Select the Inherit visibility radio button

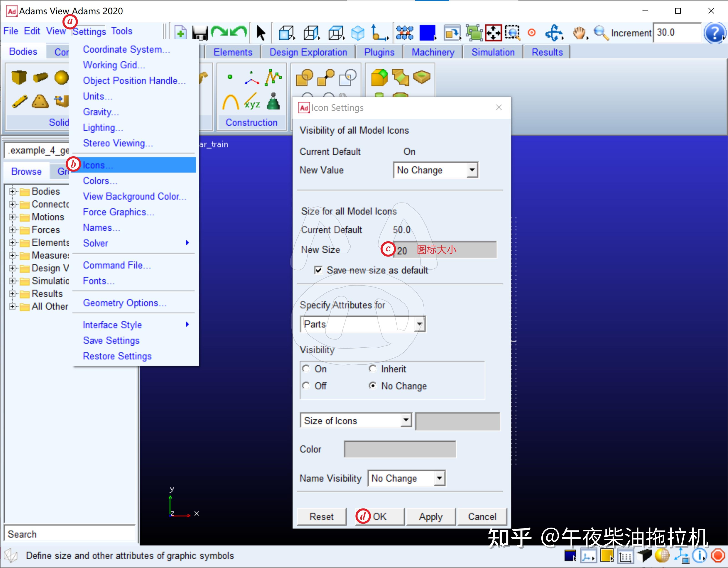(x=373, y=369)
